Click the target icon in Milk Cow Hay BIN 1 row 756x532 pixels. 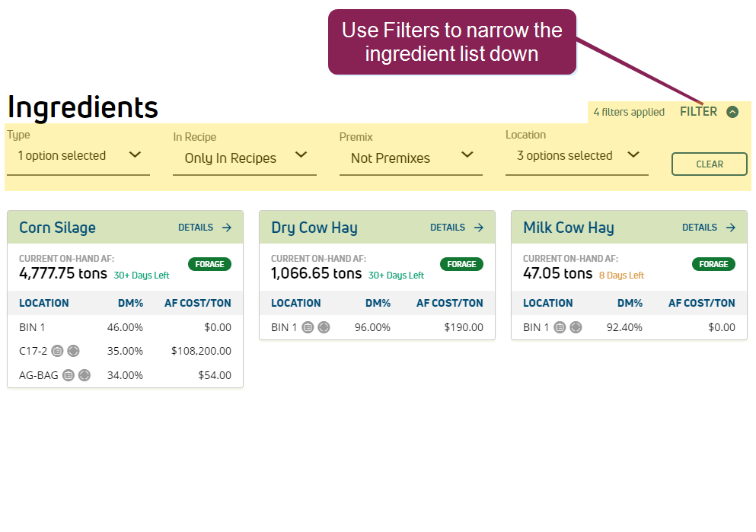tap(576, 327)
